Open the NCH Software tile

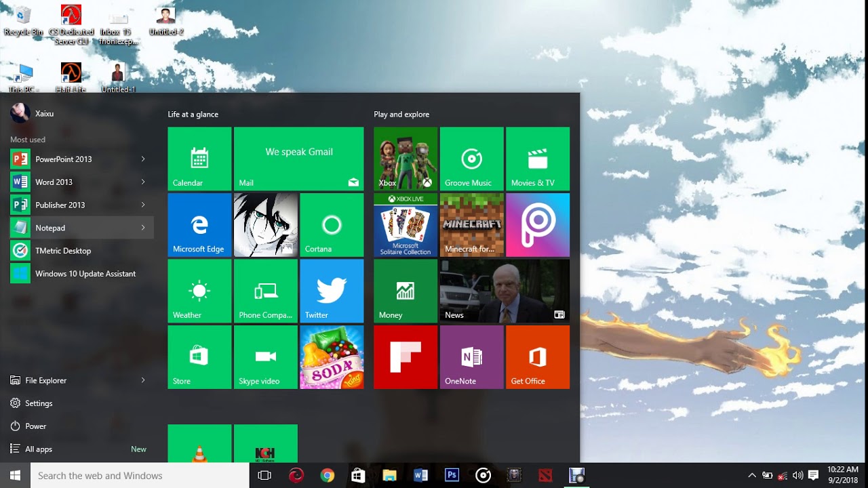pyautogui.click(x=266, y=443)
